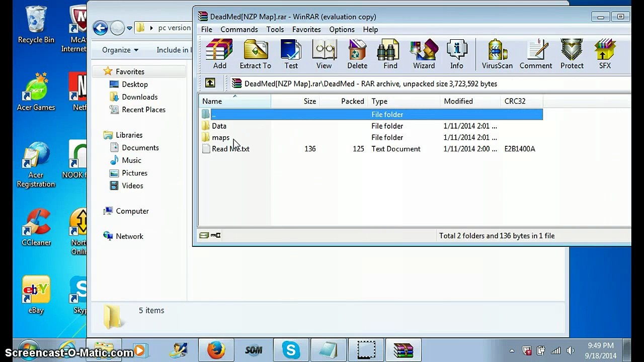
Task: Open the Help menu in WinRAR
Action: pos(370,30)
